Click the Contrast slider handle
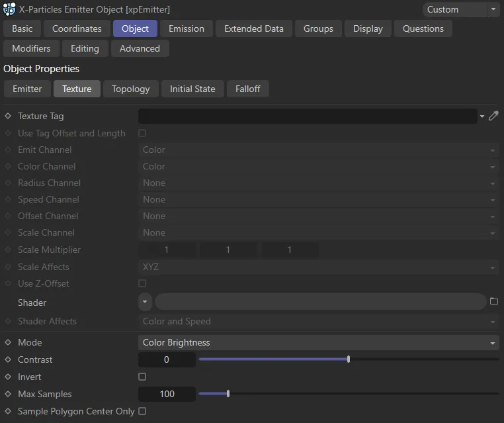This screenshot has height=423, width=504. [x=349, y=359]
